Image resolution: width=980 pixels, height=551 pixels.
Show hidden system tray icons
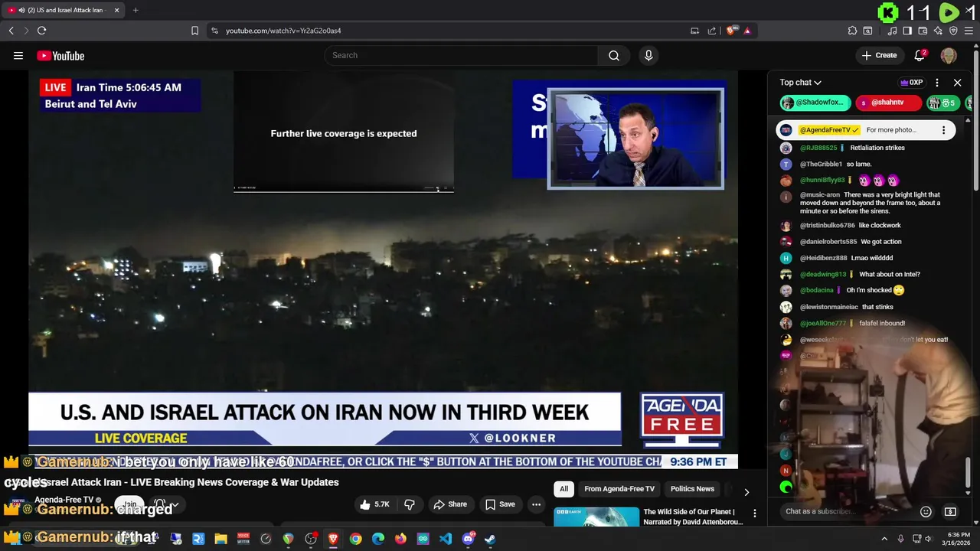pyautogui.click(x=884, y=539)
